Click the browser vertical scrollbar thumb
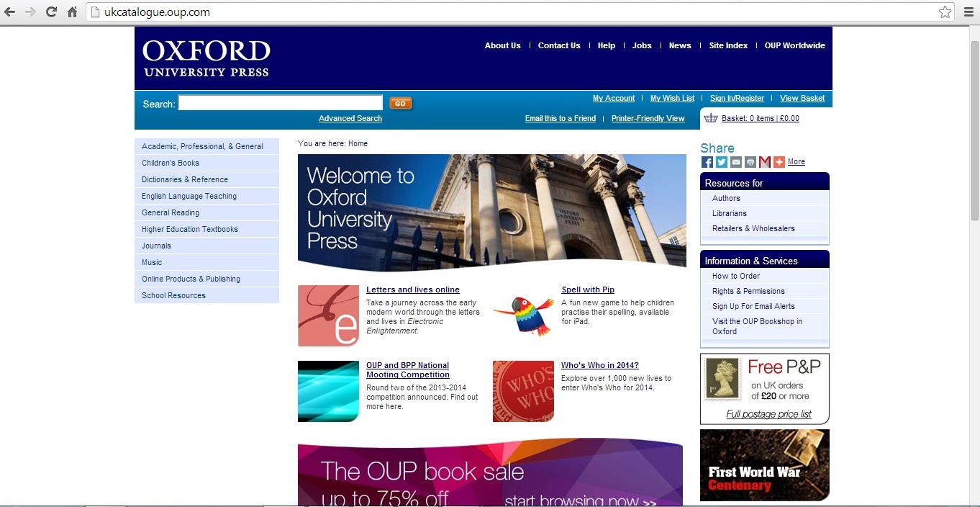 pyautogui.click(x=974, y=130)
